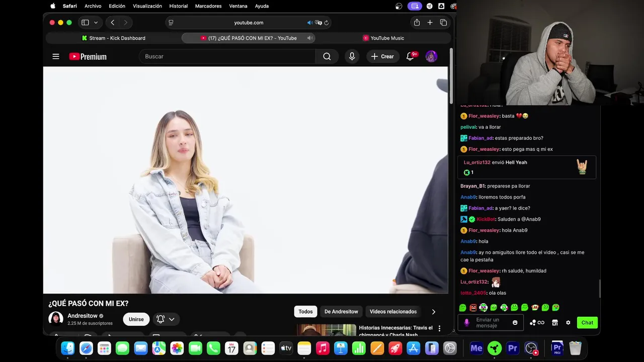The width and height of the screenshot is (644, 362).
Task: Click the Safari share icon
Action: point(417,23)
